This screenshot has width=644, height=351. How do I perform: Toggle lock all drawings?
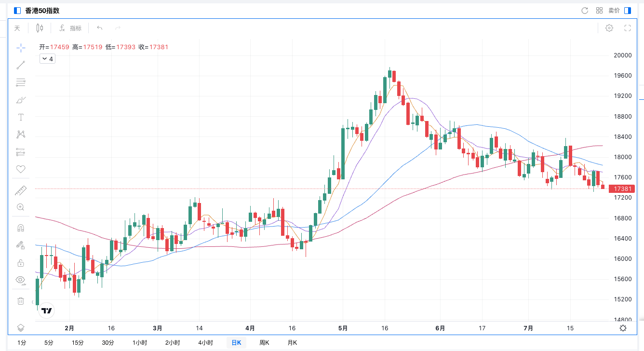point(21,263)
